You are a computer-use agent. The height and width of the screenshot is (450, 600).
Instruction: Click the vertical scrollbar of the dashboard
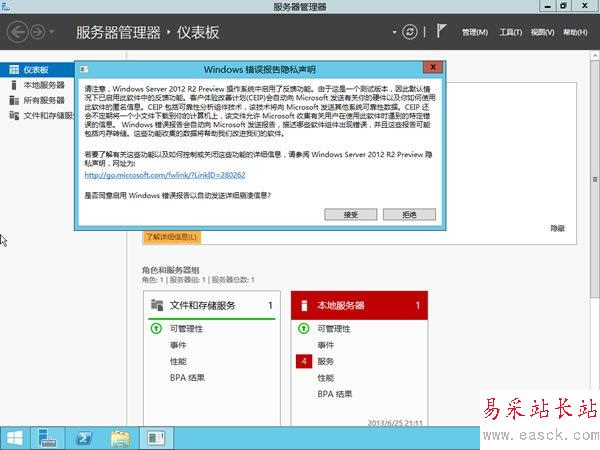click(x=595, y=180)
